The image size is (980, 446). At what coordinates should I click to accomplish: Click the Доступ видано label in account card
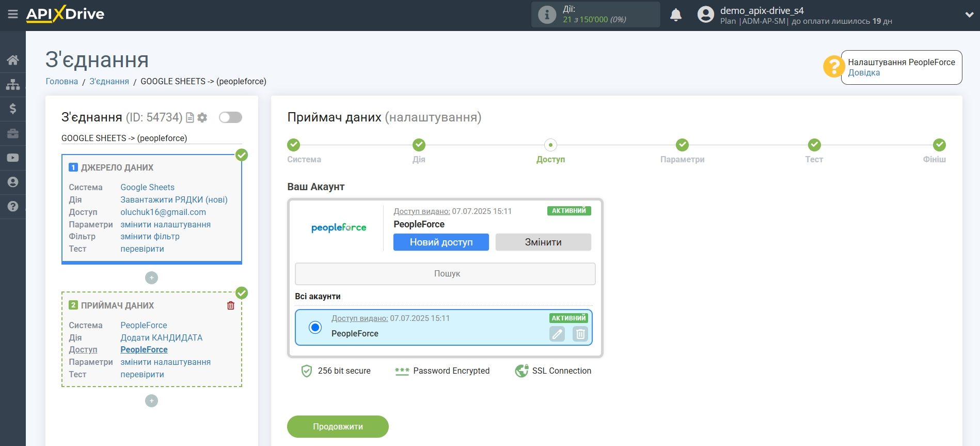[x=422, y=211]
